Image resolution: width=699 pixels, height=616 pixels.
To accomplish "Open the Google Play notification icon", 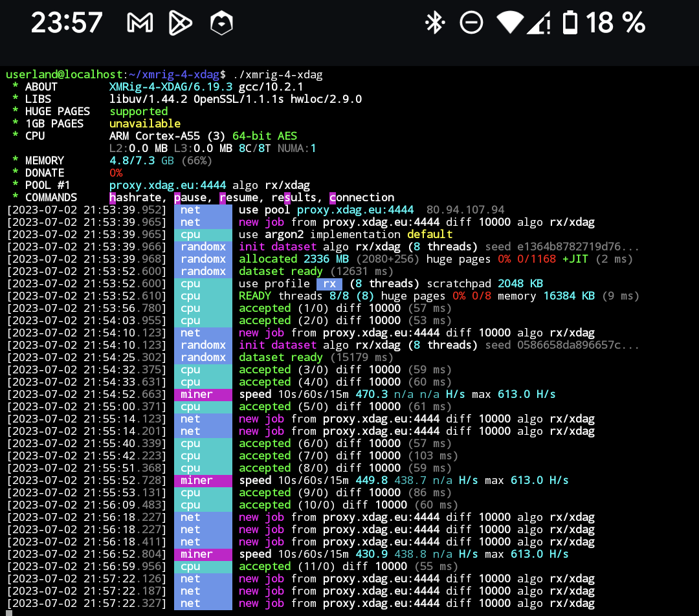I will pos(180,22).
